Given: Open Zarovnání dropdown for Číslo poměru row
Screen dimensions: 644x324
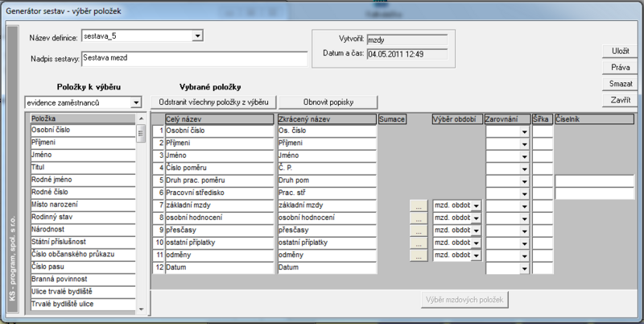Looking at the screenshot, I should click(x=524, y=169).
